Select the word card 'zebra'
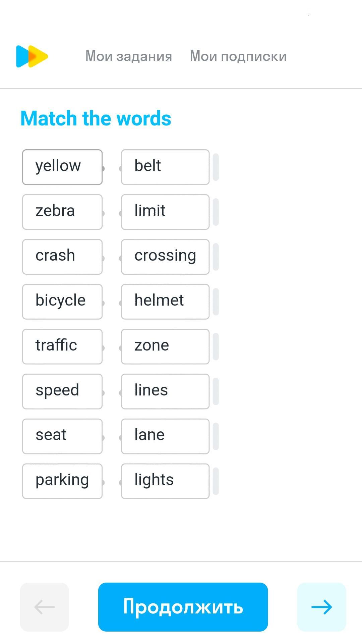362x644 pixels. pyautogui.click(x=62, y=212)
